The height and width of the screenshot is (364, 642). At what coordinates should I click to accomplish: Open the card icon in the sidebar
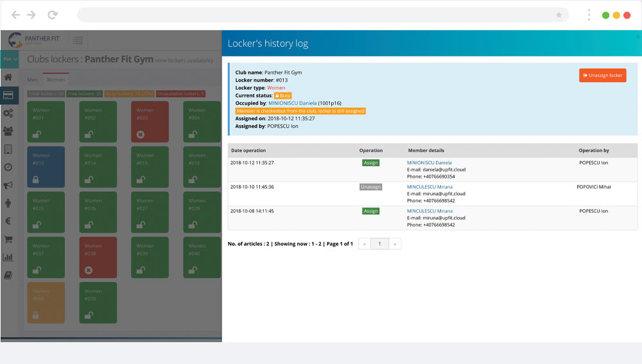[x=8, y=95]
